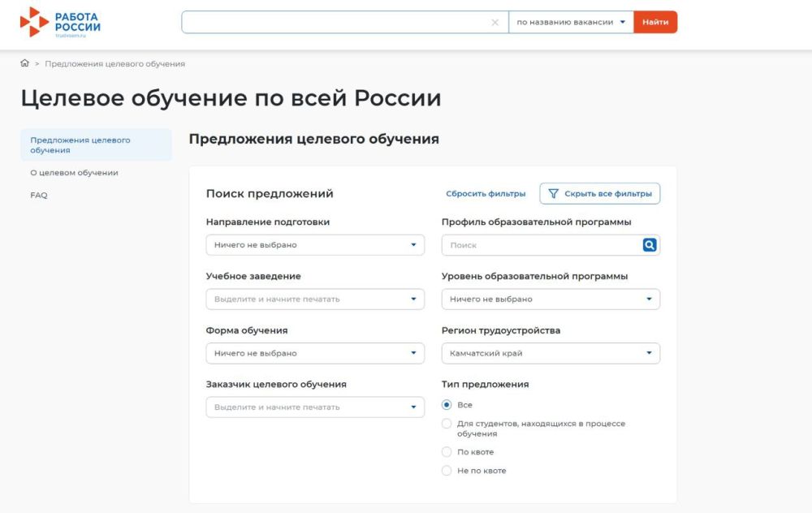Clear search field with X icon

[495, 23]
